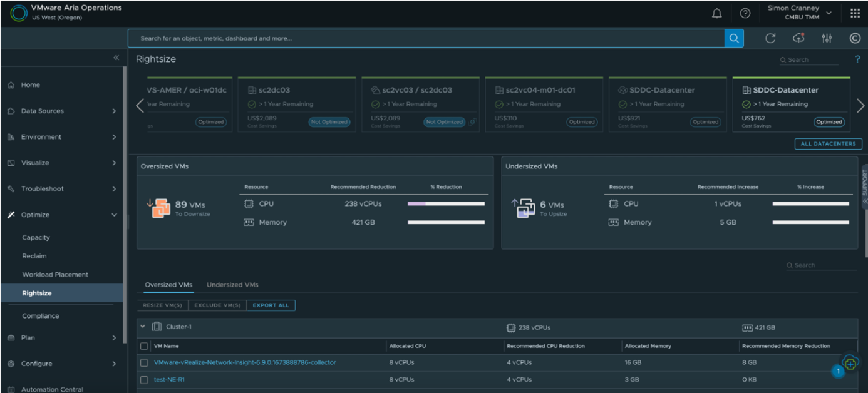
Task: Collapse the Cluster-1 group row
Action: pos(143,327)
